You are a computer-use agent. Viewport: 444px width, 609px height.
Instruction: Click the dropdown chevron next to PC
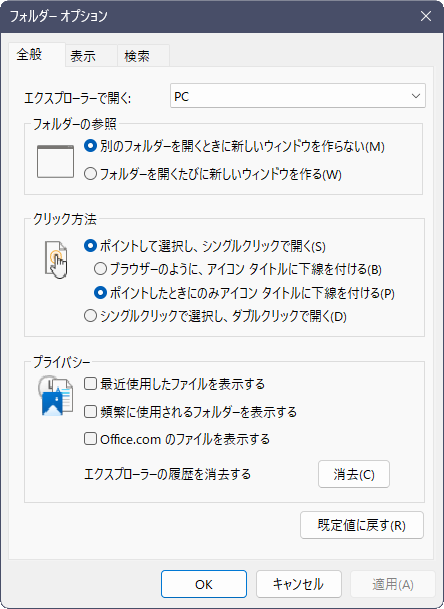pyautogui.click(x=416, y=96)
